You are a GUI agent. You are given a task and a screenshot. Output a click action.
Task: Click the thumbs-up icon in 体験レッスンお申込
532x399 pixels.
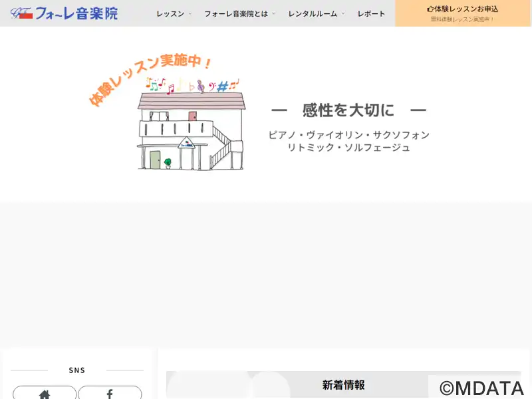click(x=430, y=9)
